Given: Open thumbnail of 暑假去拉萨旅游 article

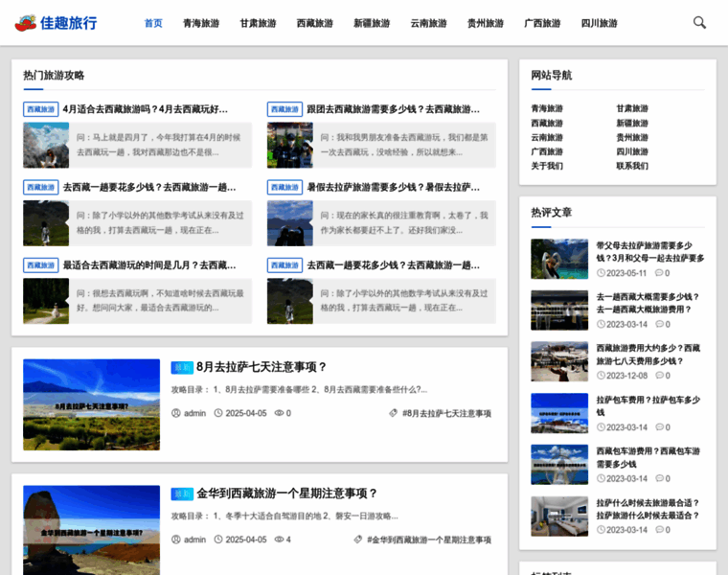Looking at the screenshot, I should pos(289,223).
